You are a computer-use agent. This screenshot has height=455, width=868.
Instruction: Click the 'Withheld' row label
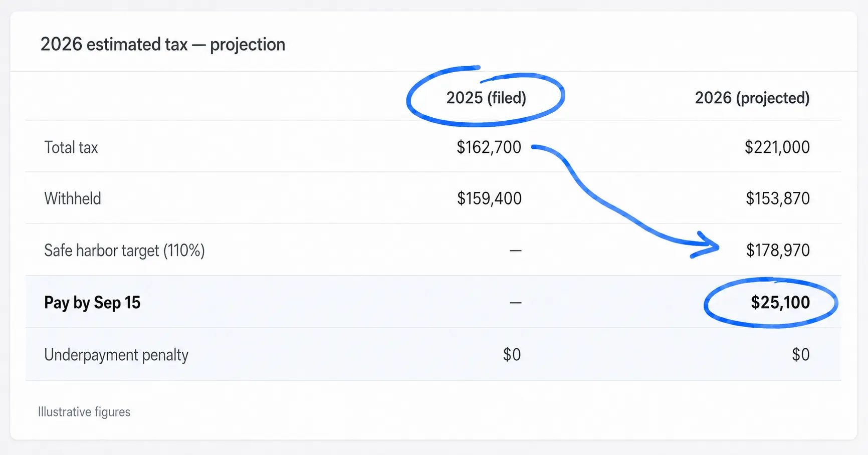click(x=73, y=198)
